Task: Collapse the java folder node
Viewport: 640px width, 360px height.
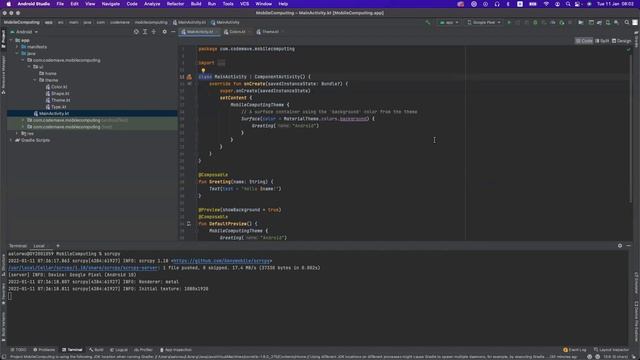Action: [x=17, y=53]
